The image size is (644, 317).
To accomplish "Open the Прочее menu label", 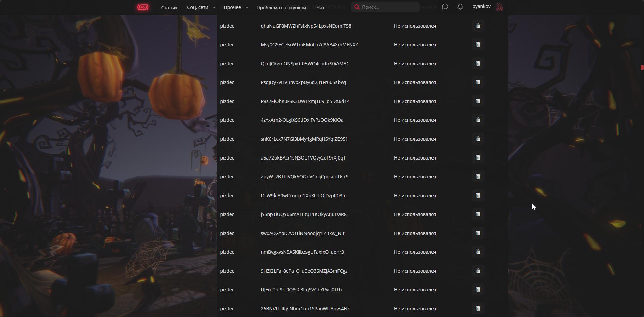I will point(232,7).
